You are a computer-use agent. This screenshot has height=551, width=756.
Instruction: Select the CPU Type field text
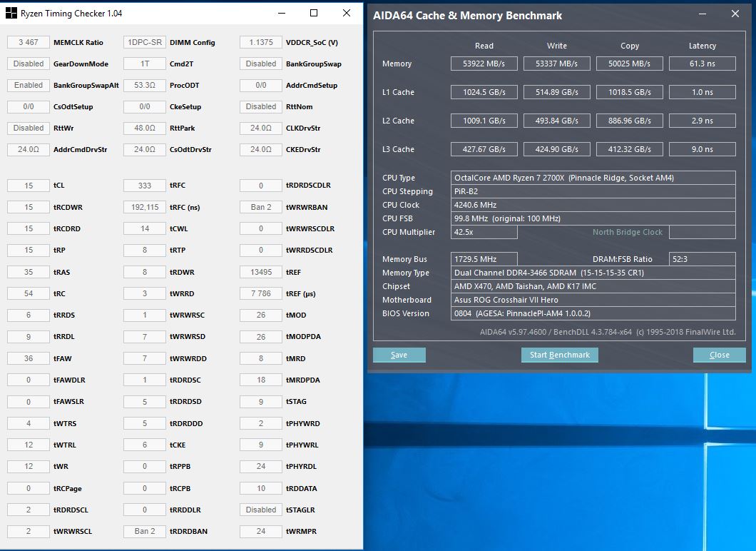pyautogui.click(x=593, y=178)
